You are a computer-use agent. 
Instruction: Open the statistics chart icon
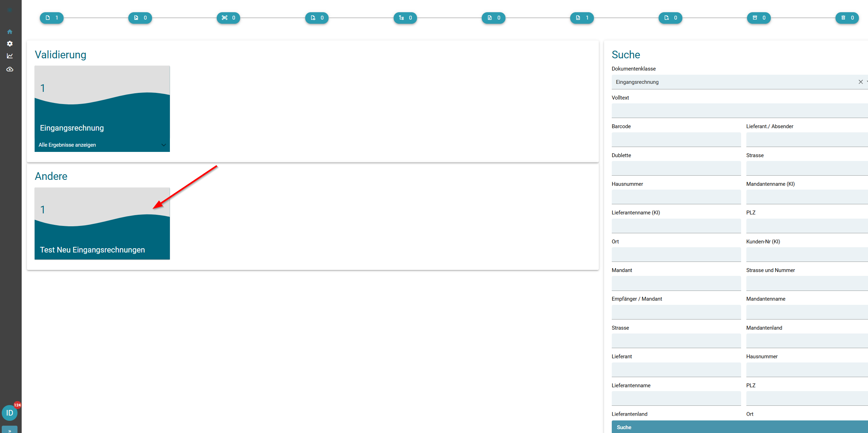click(x=10, y=56)
